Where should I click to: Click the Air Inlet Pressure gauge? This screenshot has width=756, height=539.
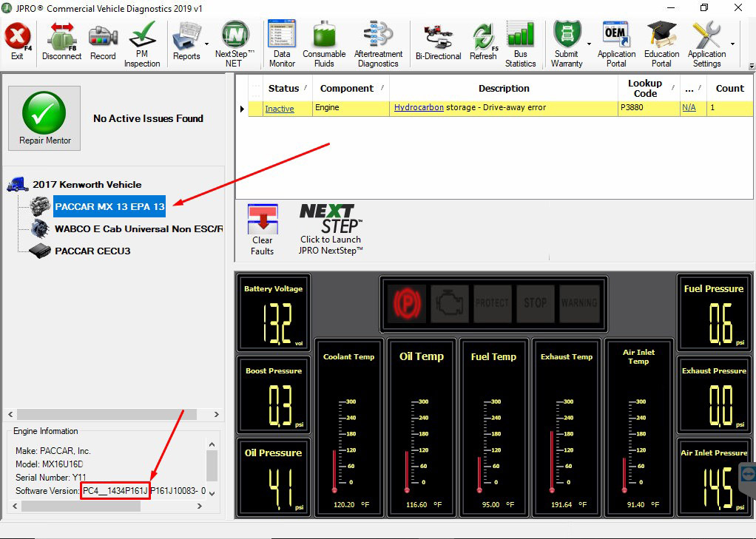point(714,476)
